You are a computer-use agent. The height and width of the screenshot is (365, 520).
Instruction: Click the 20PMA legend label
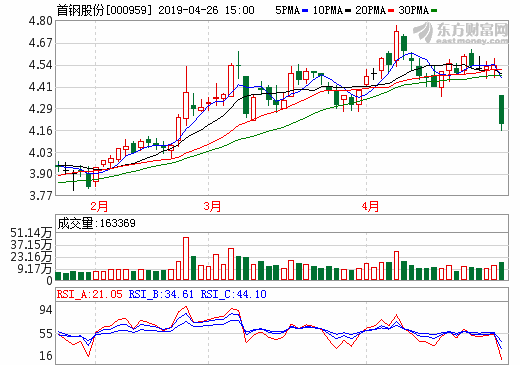click(x=370, y=10)
